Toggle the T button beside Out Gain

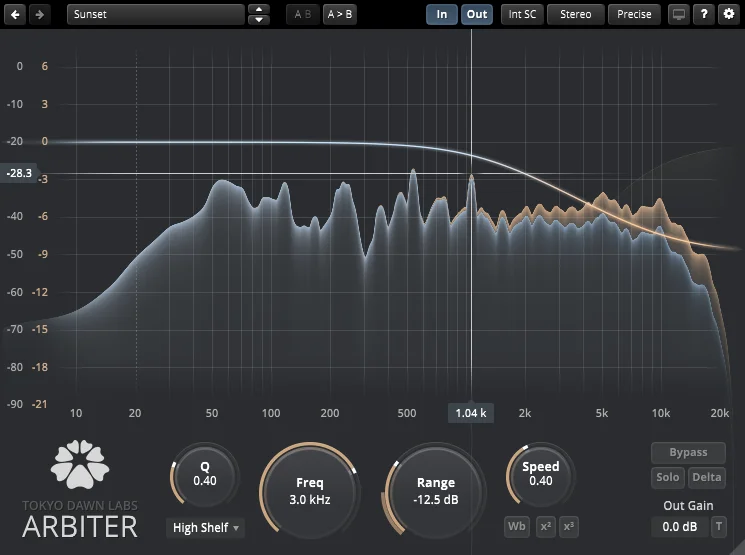(719, 526)
